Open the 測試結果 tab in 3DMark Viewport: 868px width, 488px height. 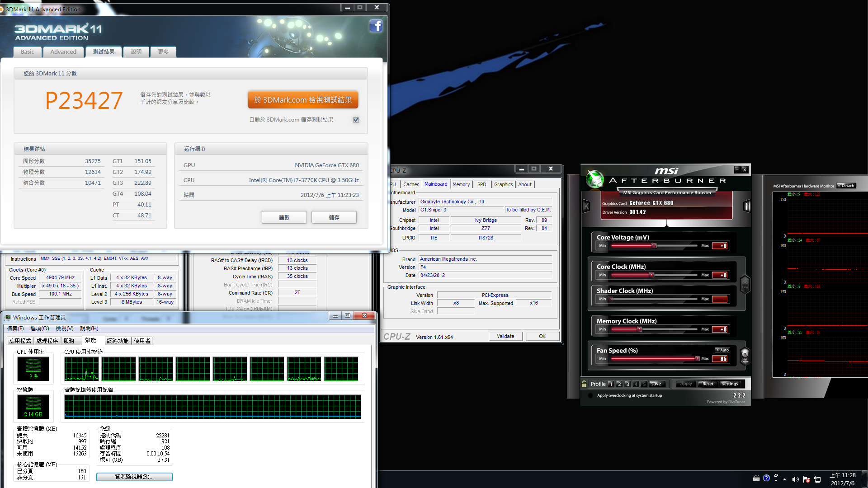tap(104, 52)
